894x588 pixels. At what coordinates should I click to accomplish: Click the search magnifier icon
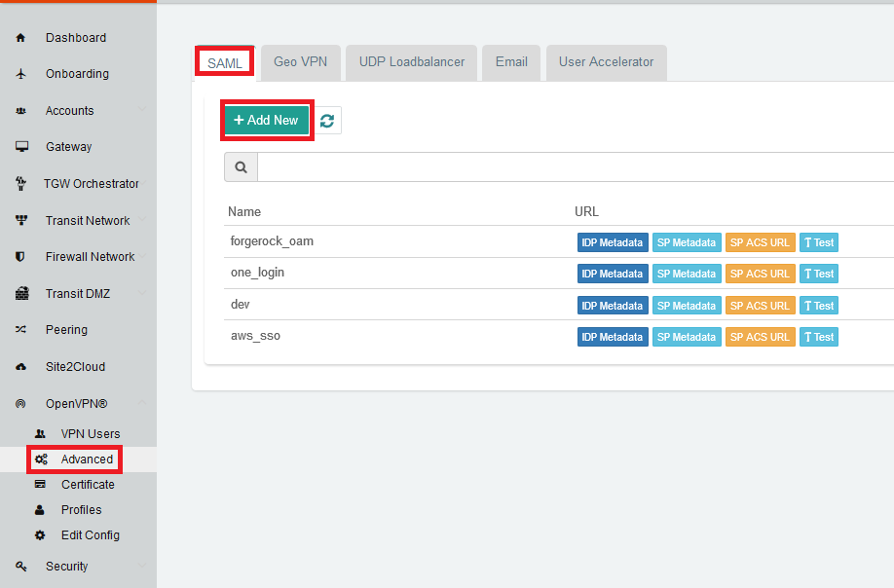coord(240,166)
